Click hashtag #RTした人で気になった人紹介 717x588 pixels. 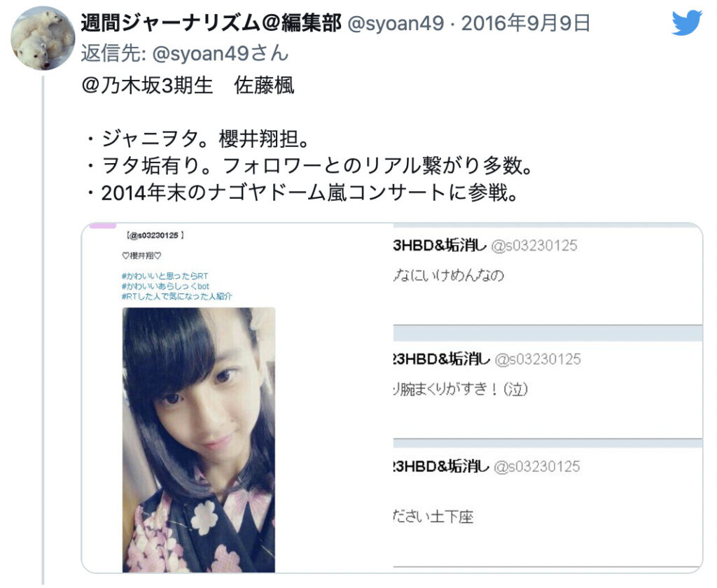(x=177, y=296)
